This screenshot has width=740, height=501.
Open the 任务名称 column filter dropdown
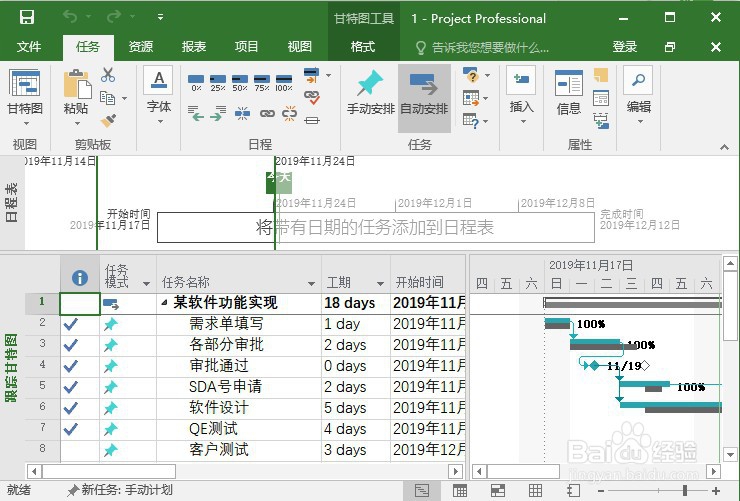pos(311,284)
